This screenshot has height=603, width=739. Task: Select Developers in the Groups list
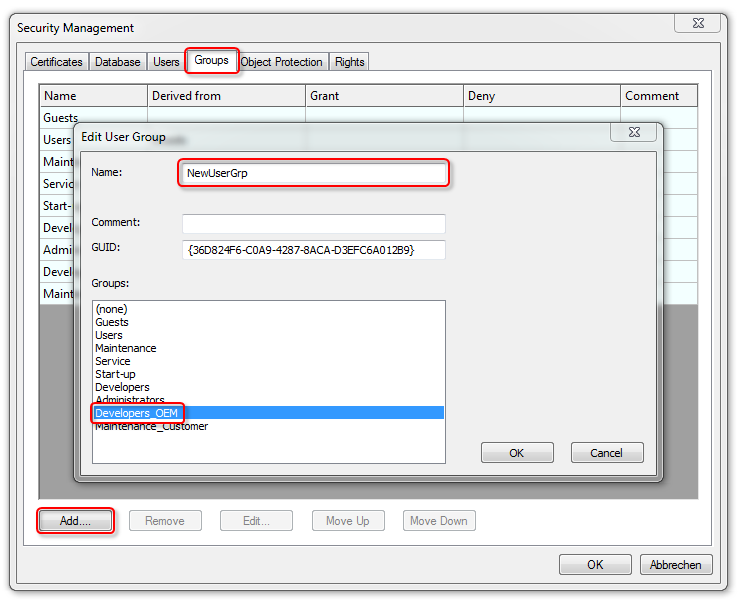pyautogui.click(x=269, y=387)
